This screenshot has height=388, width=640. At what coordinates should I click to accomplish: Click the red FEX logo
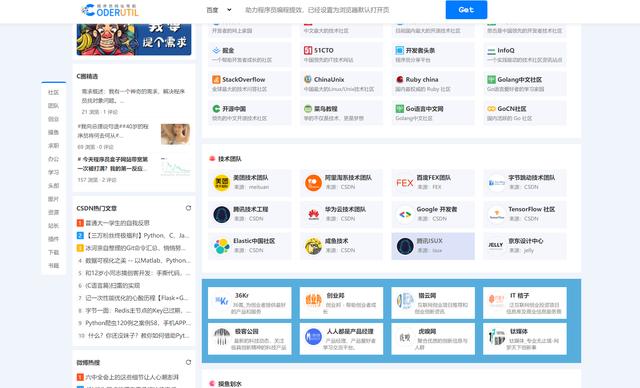(405, 183)
